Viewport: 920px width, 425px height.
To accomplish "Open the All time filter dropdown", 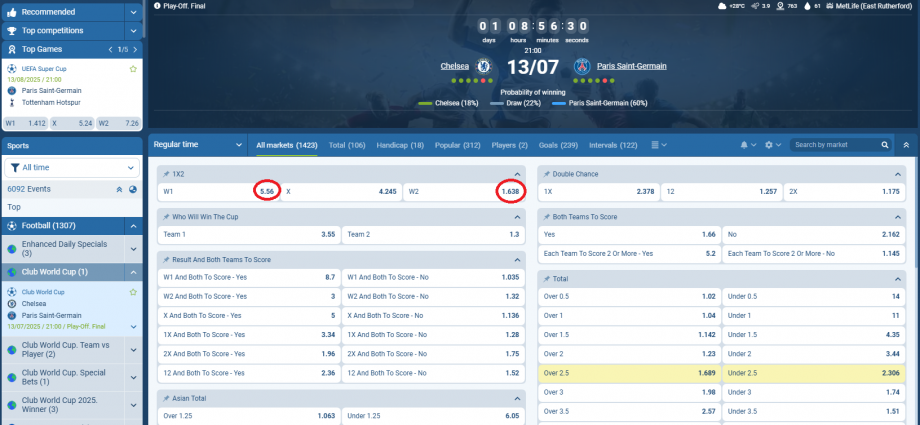I will (x=73, y=167).
